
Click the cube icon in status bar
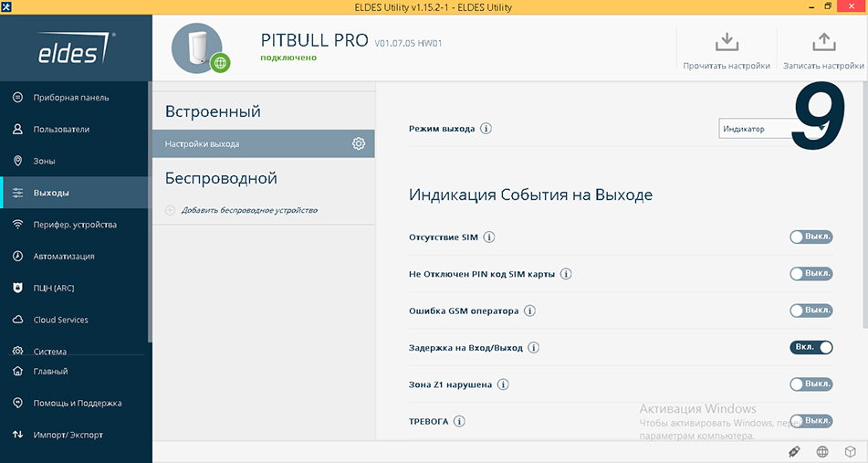pos(851,451)
